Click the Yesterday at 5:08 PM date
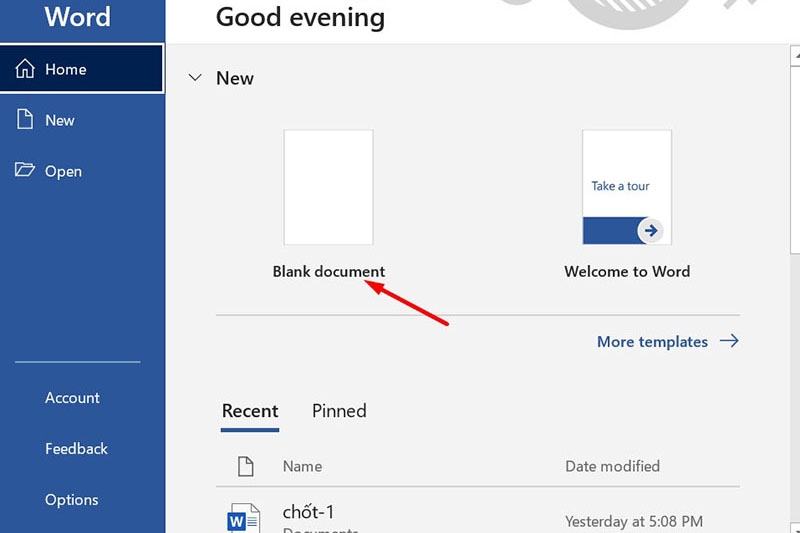Screen dimensions: 800x533 (634, 521)
